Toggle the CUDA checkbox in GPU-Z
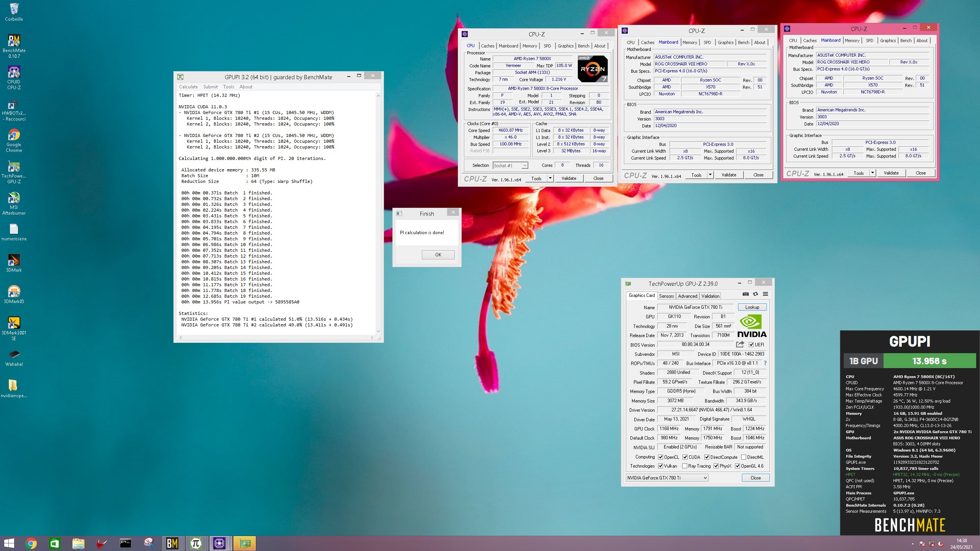Viewport: 980px width, 551px height. 685,457
